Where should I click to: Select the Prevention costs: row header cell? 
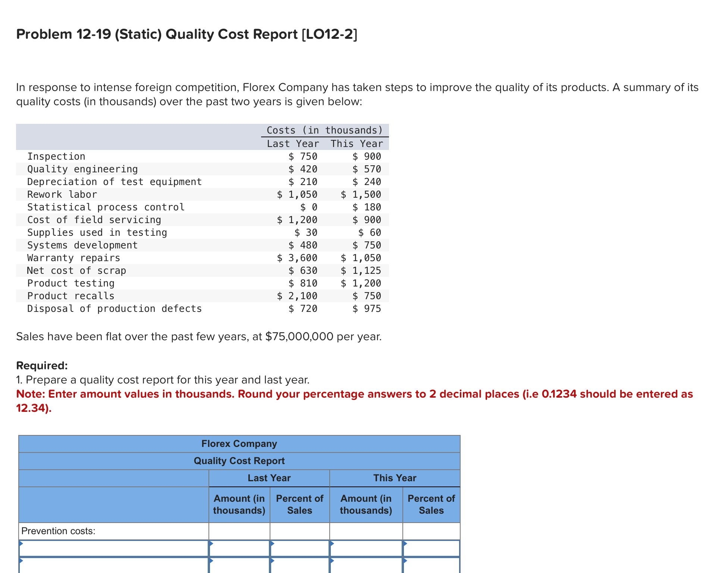tap(112, 531)
